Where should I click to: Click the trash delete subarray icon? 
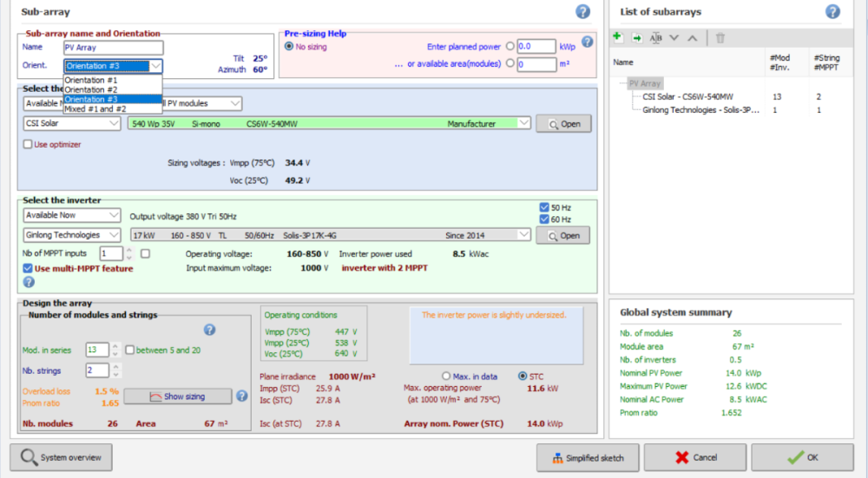point(720,37)
